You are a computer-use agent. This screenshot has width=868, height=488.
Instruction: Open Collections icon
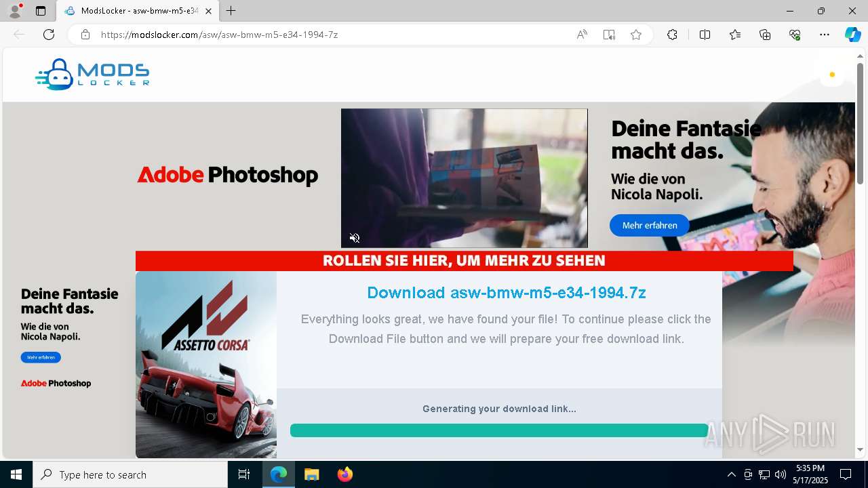tap(765, 35)
